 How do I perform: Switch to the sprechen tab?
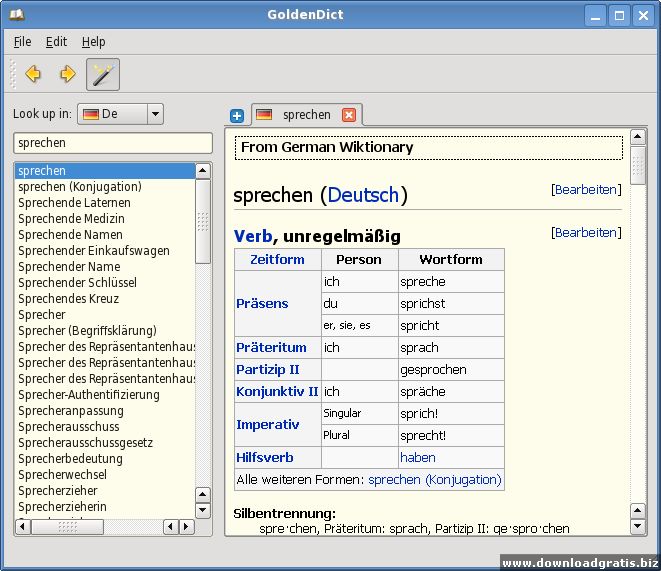306,115
